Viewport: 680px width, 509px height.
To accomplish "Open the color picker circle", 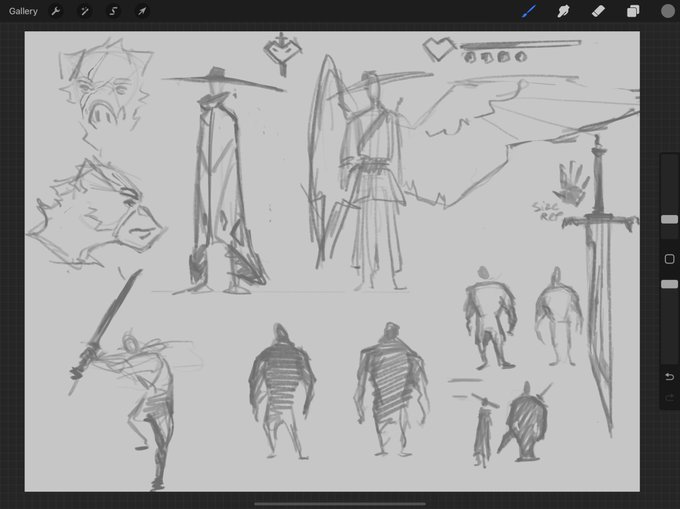I will click(x=667, y=11).
